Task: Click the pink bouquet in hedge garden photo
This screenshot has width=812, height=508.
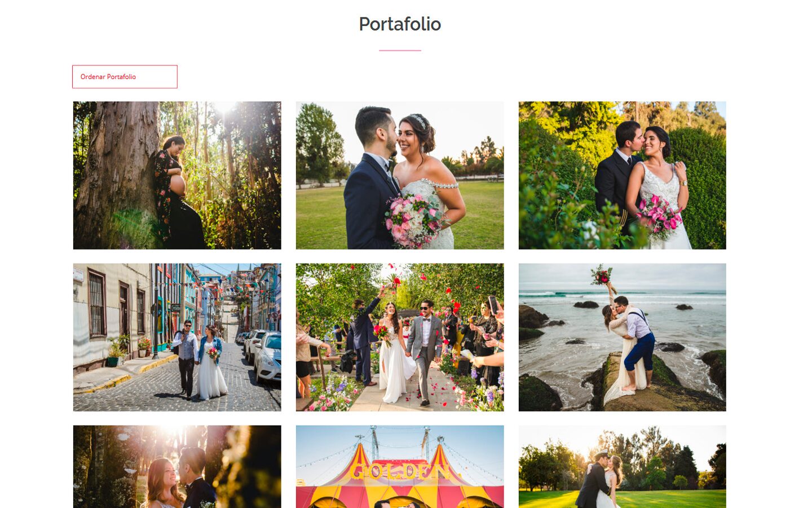Action: click(x=659, y=216)
